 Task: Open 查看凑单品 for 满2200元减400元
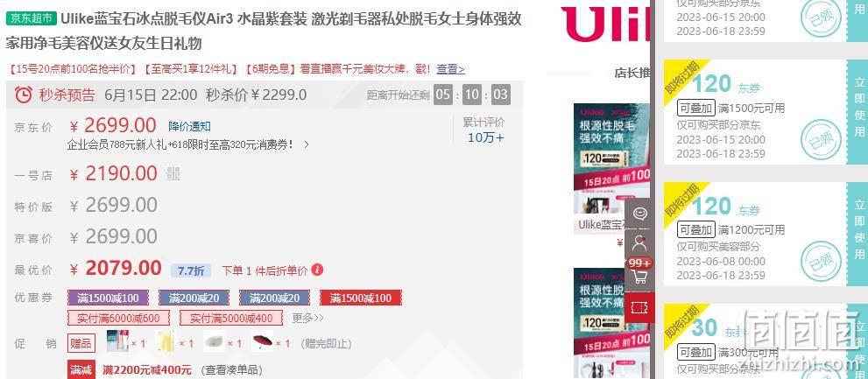[231, 369]
